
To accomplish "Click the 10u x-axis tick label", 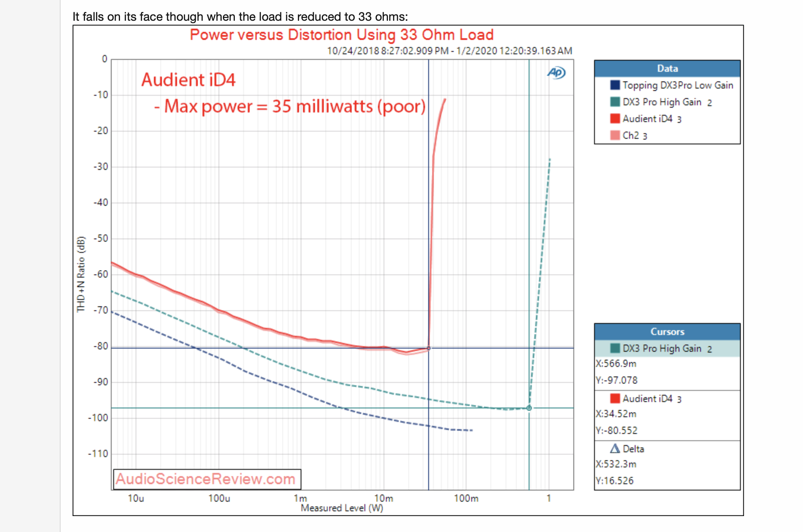I will click(x=136, y=499).
